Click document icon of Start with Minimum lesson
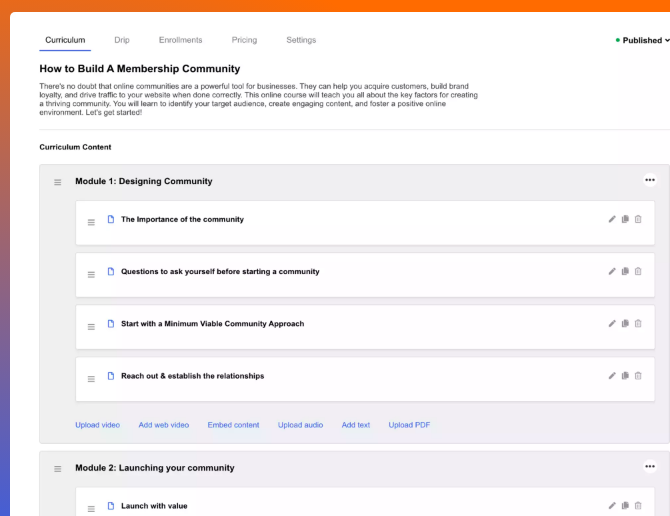670x516 pixels. coord(111,324)
